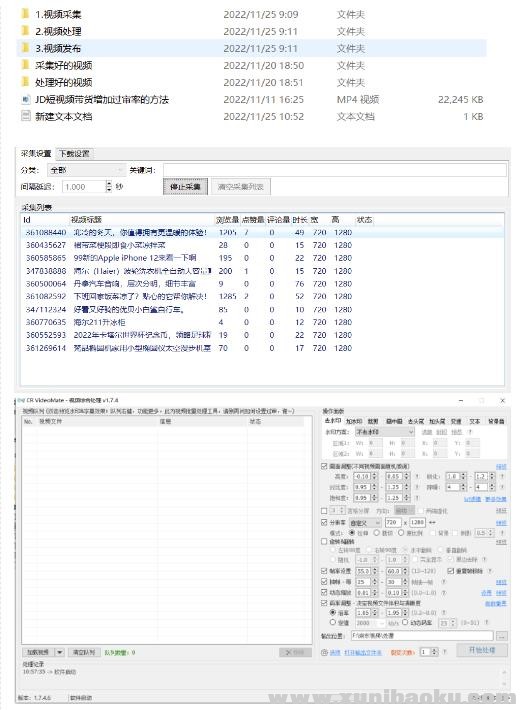The image size is (521, 710).
Task: Increase the 间隔延迟 spinner value
Action: point(109,183)
